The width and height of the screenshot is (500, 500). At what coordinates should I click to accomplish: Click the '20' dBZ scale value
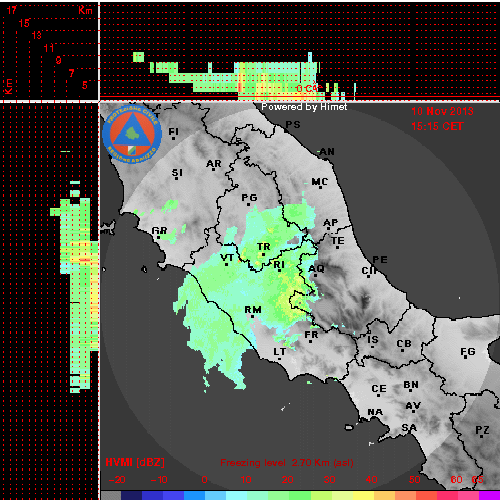coord(287,480)
